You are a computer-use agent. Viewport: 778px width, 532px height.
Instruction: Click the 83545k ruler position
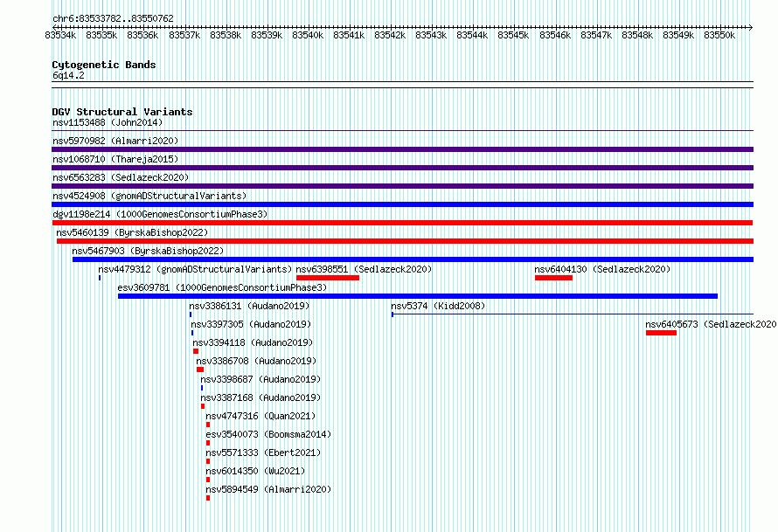click(x=513, y=35)
